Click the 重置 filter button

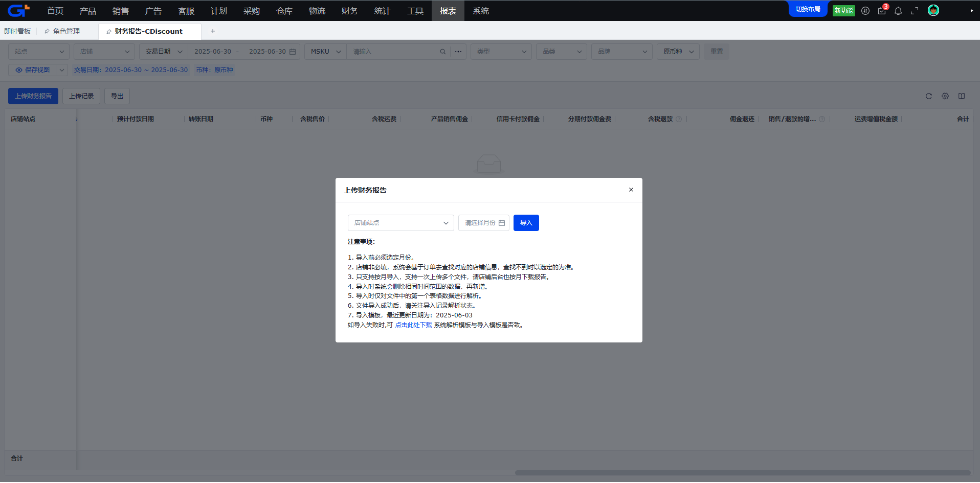pos(717,52)
